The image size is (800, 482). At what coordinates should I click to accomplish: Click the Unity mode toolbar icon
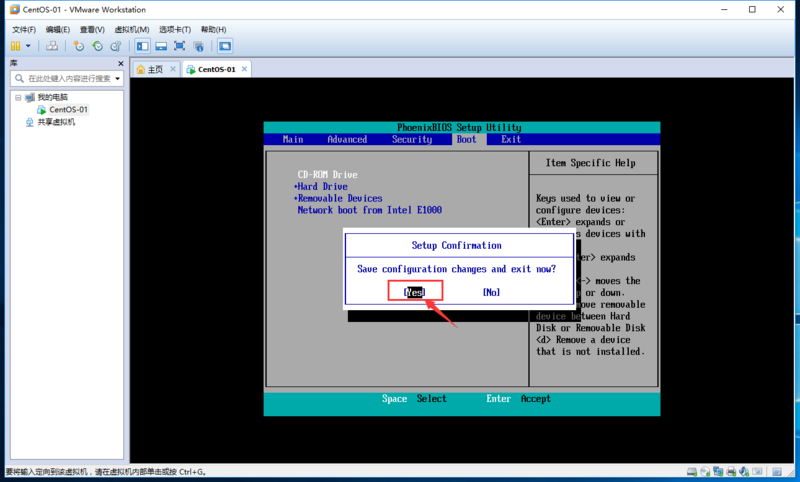tap(198, 46)
